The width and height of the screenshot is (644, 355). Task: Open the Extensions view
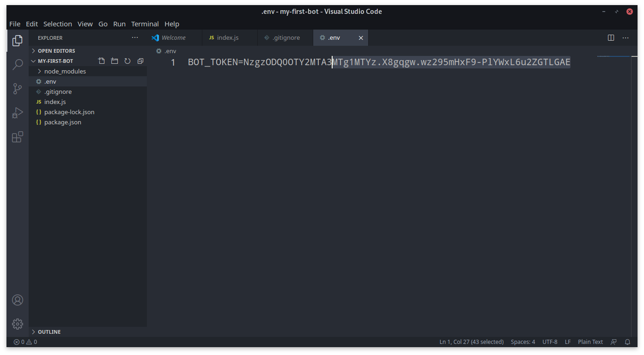click(18, 137)
